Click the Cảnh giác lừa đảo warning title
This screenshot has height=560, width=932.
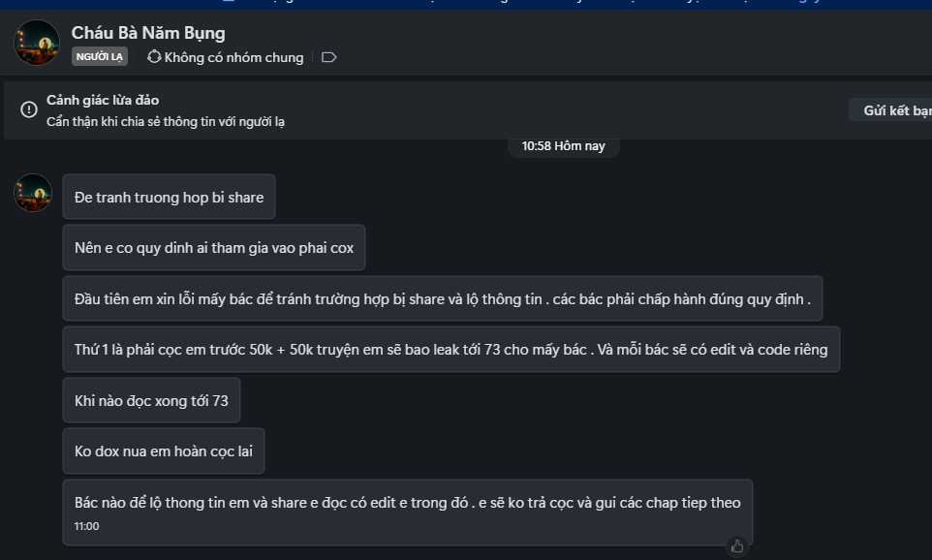[x=103, y=101]
